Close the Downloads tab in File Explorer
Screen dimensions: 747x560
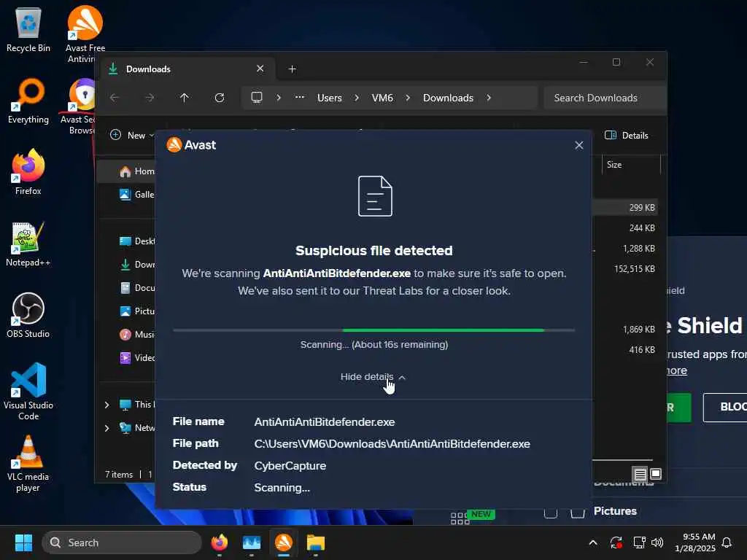(260, 69)
